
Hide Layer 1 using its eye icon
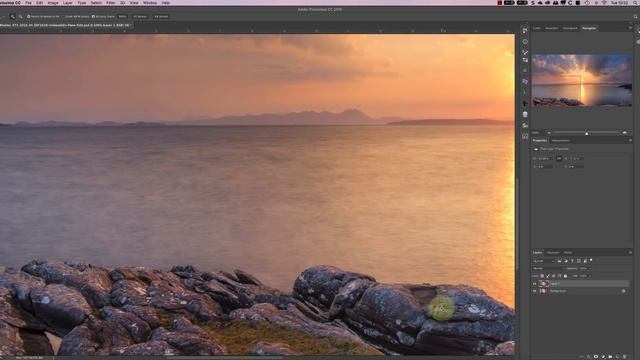pyautogui.click(x=534, y=283)
